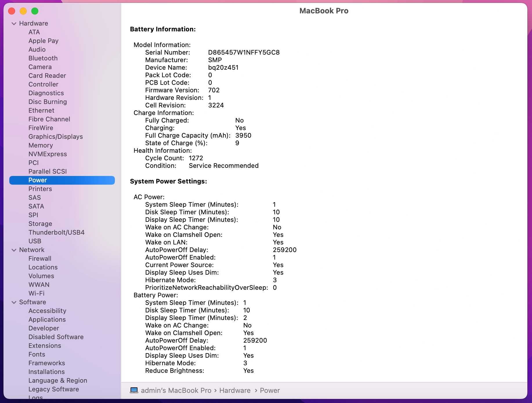532x403 pixels.
Task: Collapse the Software section chevron
Action: [x=14, y=302]
